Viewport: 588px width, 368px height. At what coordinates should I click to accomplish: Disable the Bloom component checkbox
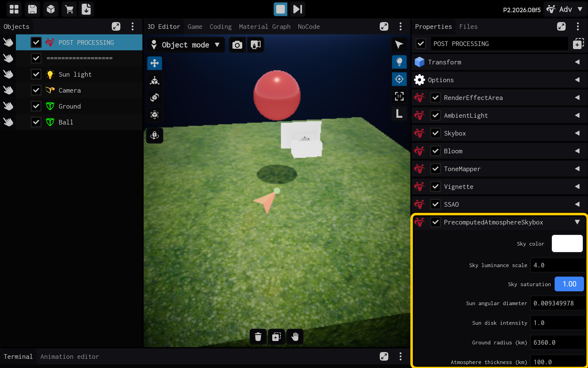pyautogui.click(x=435, y=151)
